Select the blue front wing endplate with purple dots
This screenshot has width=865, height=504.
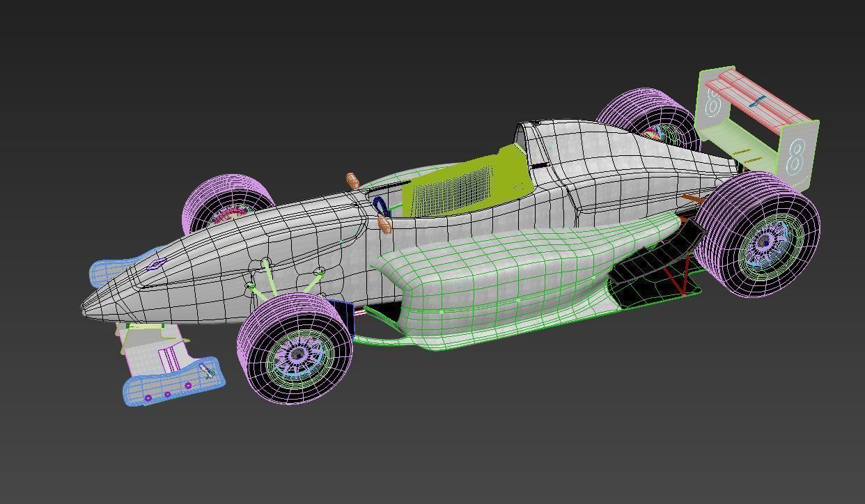pyautogui.click(x=174, y=382)
